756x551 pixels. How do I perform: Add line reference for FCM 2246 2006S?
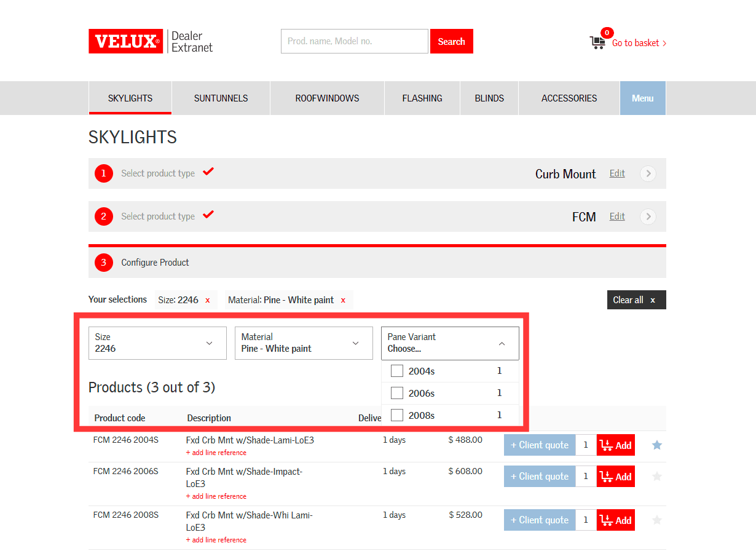216,496
